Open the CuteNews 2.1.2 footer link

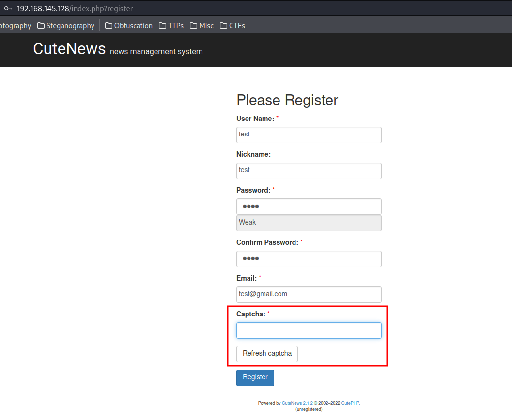[x=297, y=403]
